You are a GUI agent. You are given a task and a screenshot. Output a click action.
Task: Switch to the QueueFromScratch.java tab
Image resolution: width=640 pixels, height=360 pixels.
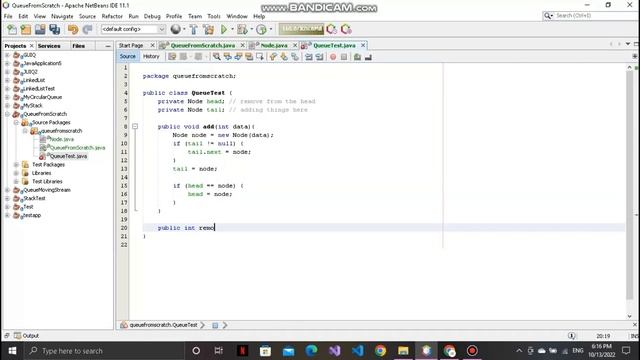coord(202,45)
